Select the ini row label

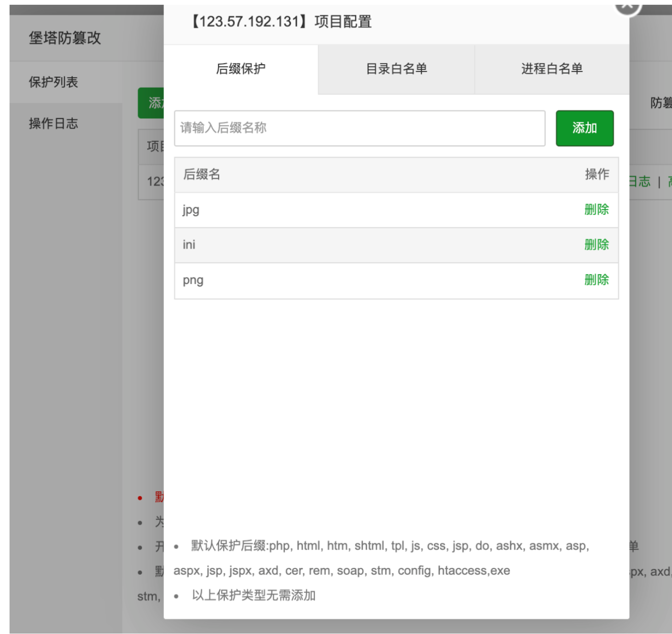point(189,245)
